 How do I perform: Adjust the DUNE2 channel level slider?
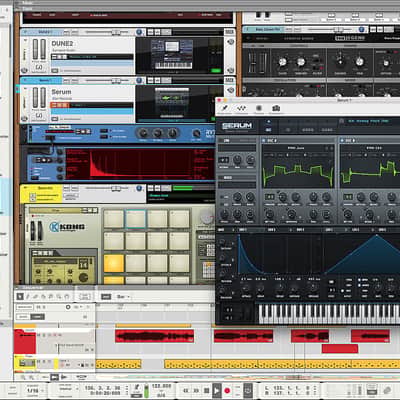pos(116,32)
